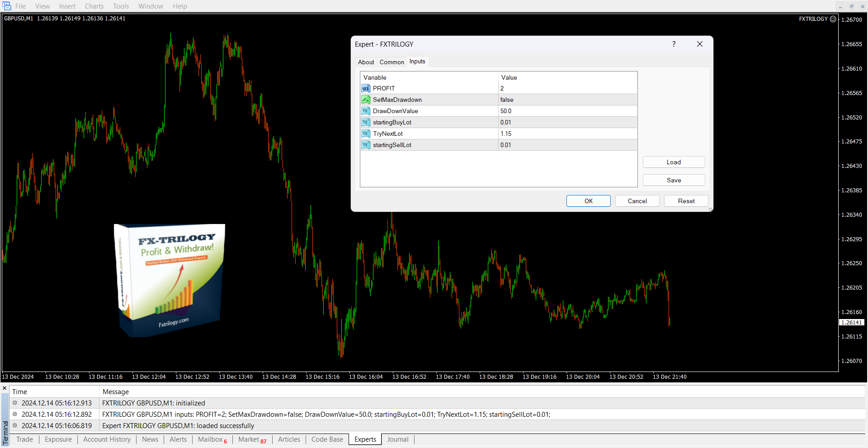Image resolution: width=868 pixels, height=448 pixels.
Task: Click the PROFIT variable integer icon
Action: (x=365, y=89)
